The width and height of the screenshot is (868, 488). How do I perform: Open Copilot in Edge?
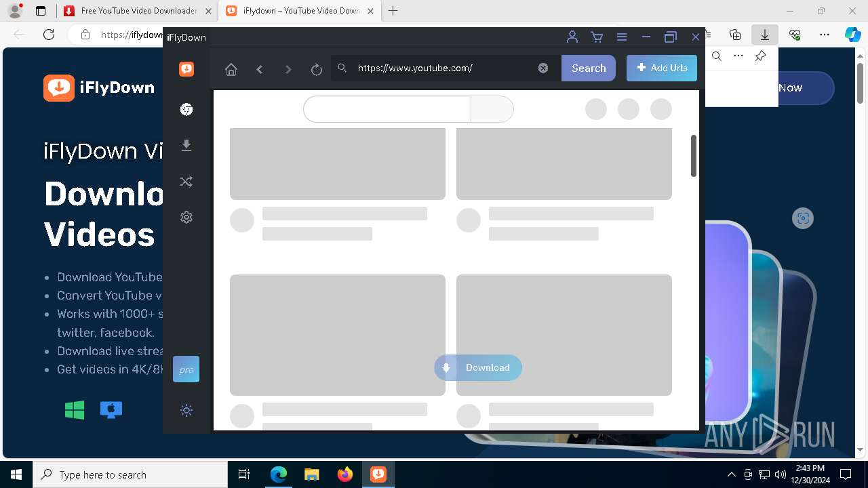853,35
